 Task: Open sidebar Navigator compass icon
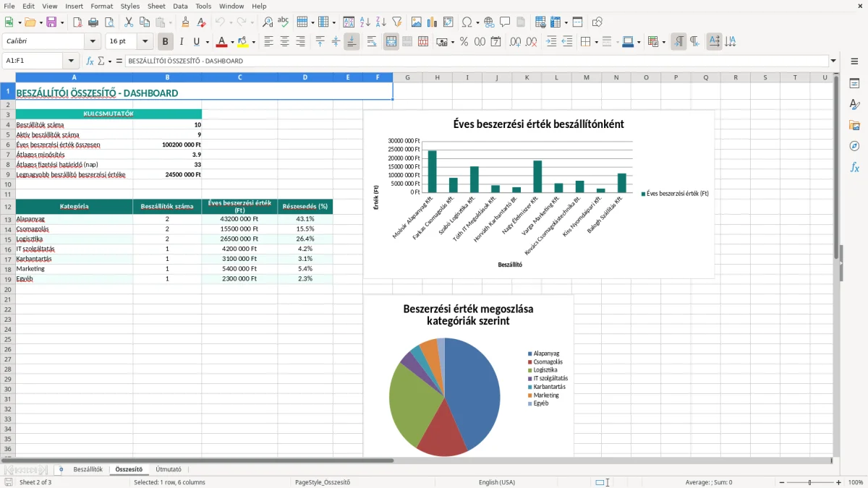tap(854, 146)
